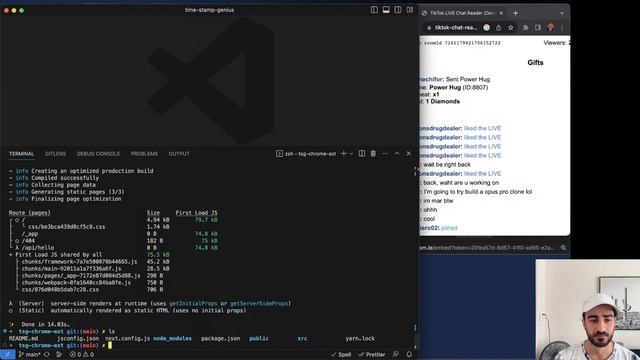Open the main git branch status item
Screen dimensions: 640x360
(x=29, y=354)
